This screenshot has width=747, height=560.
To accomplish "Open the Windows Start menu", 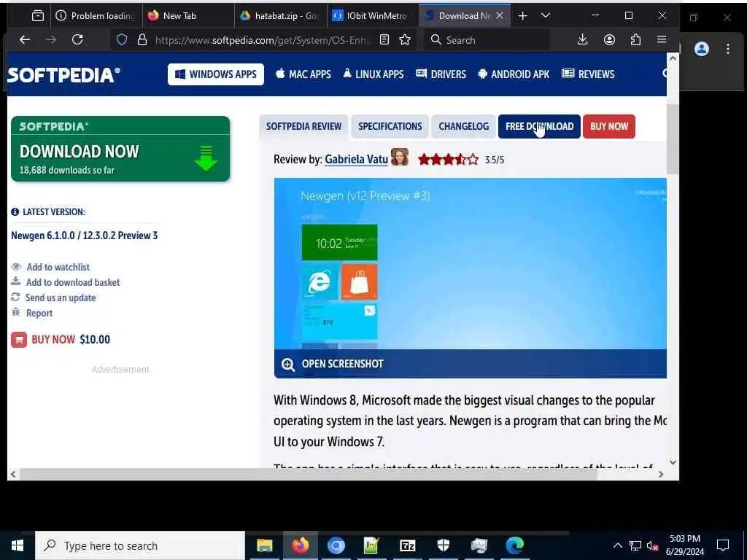I will pyautogui.click(x=18, y=545).
